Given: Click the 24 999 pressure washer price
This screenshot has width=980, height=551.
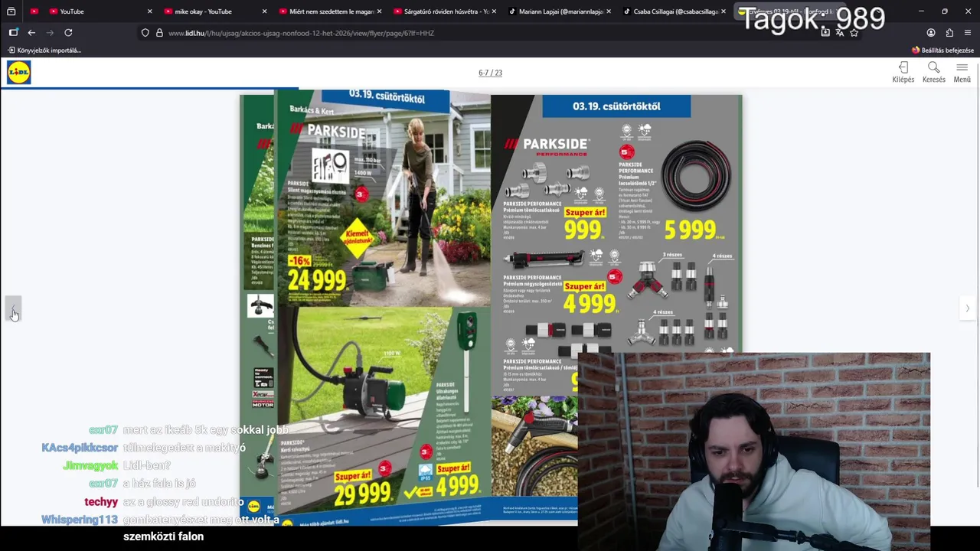Looking at the screenshot, I should pos(316,279).
